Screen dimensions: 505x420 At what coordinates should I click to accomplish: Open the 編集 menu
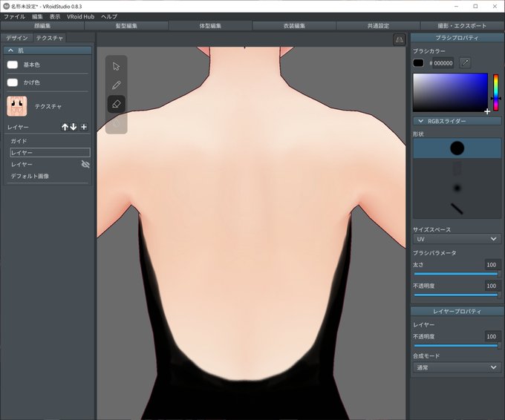click(37, 17)
